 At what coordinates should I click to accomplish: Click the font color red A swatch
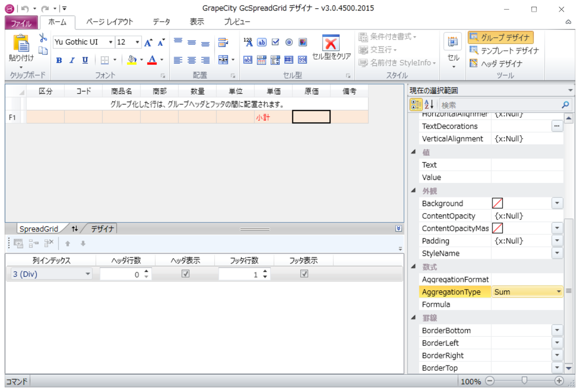click(x=152, y=60)
